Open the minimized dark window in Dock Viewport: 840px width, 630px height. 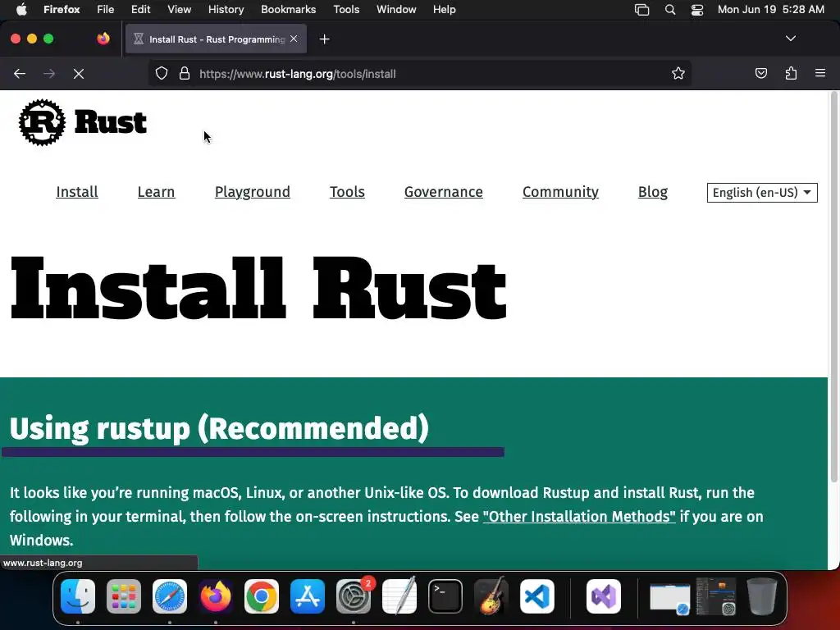(x=716, y=596)
